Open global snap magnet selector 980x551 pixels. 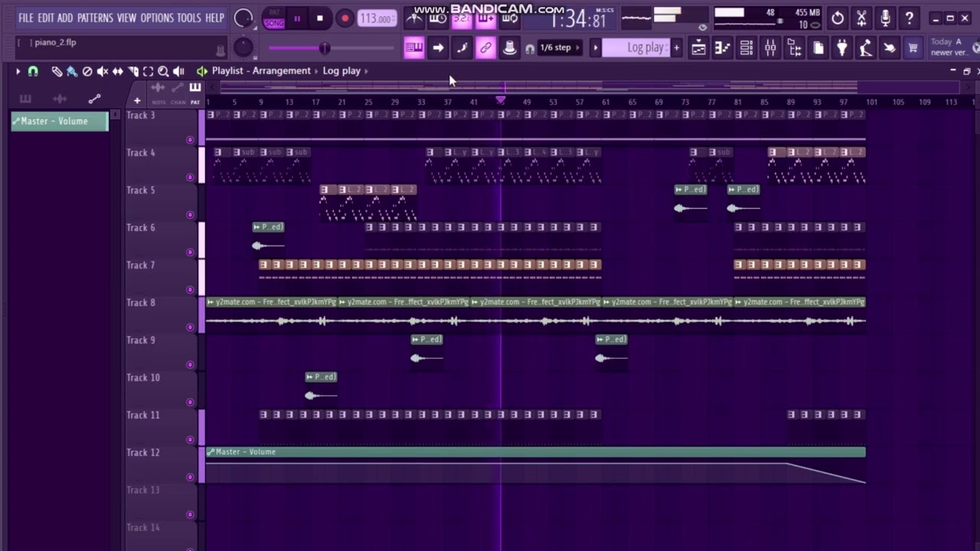pyautogui.click(x=530, y=48)
